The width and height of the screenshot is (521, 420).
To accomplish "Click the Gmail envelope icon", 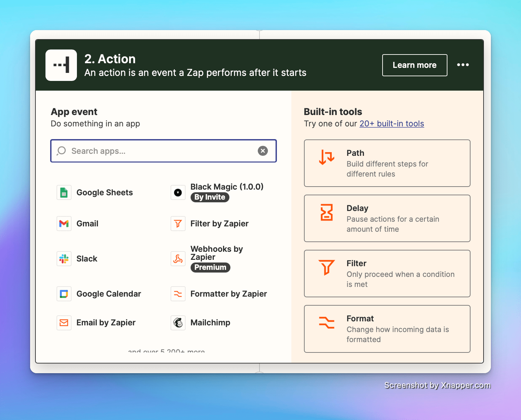I will click(64, 224).
